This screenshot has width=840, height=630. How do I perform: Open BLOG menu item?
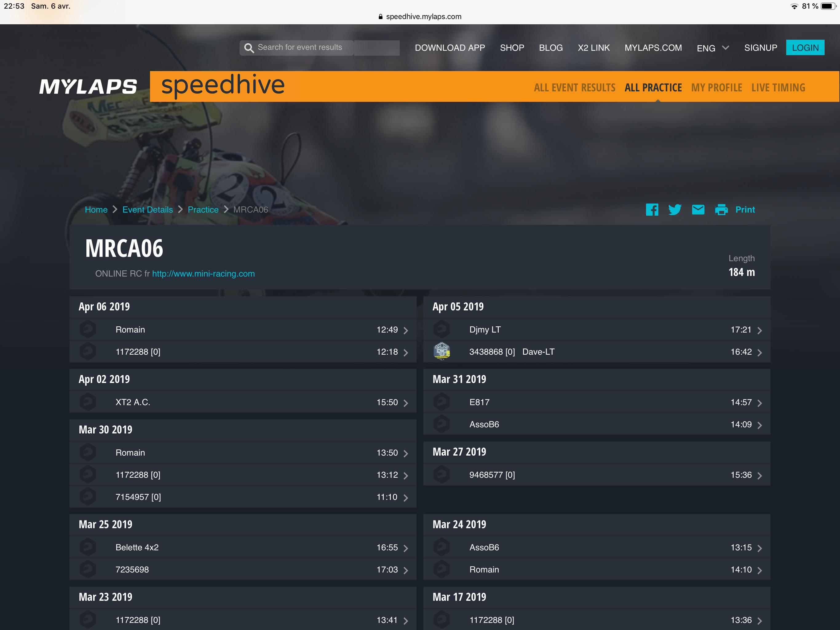coord(551,48)
